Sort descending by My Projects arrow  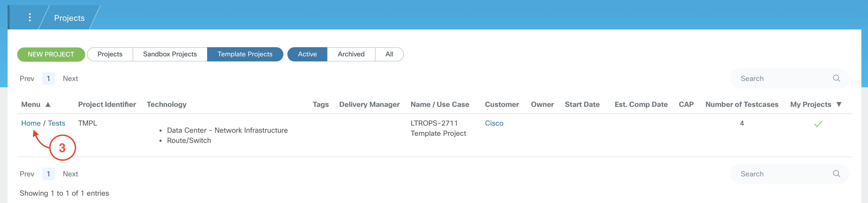click(839, 104)
